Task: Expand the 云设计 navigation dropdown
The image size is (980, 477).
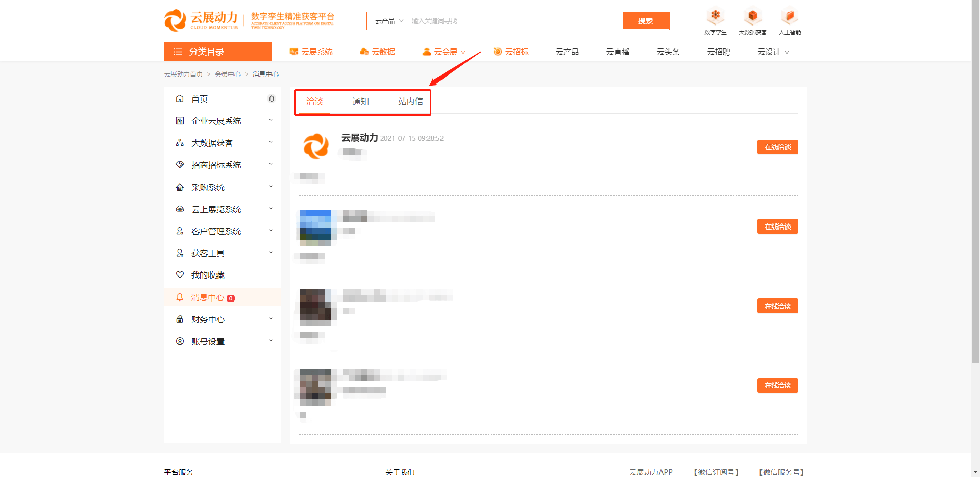Action: click(x=773, y=52)
